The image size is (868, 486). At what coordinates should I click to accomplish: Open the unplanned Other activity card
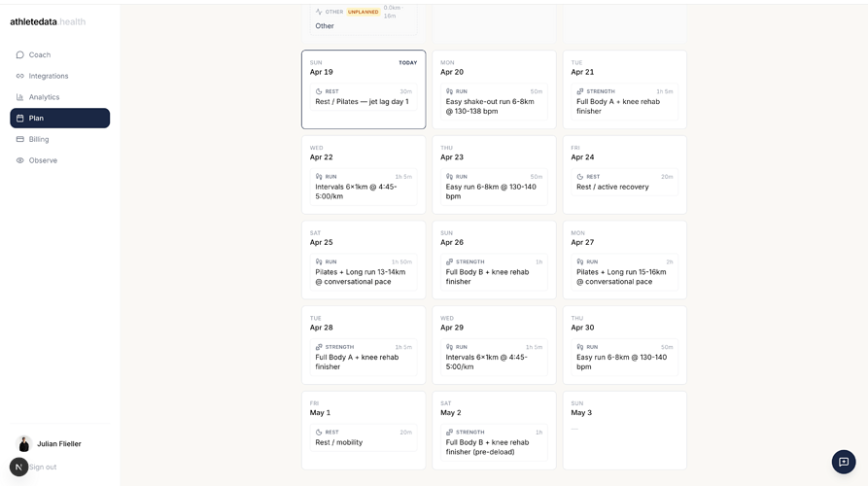point(364,19)
